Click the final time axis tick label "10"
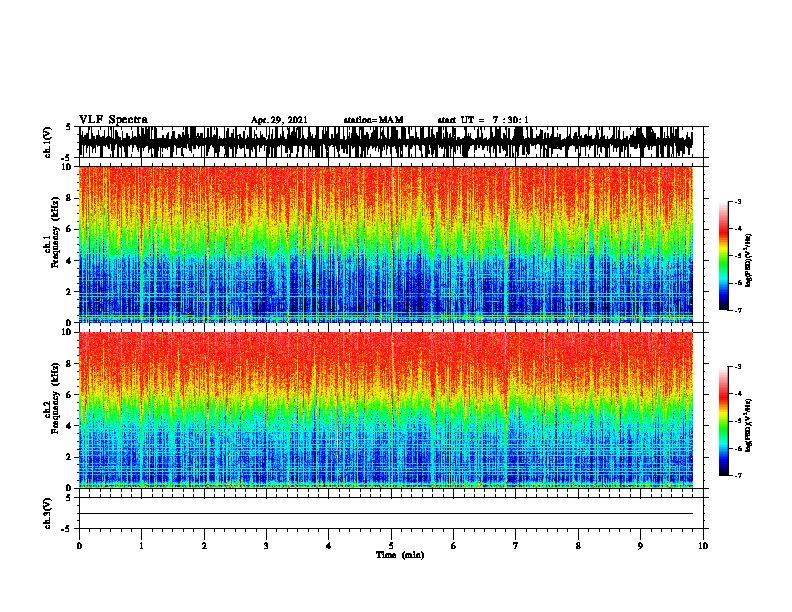792x612 pixels. coord(703,546)
